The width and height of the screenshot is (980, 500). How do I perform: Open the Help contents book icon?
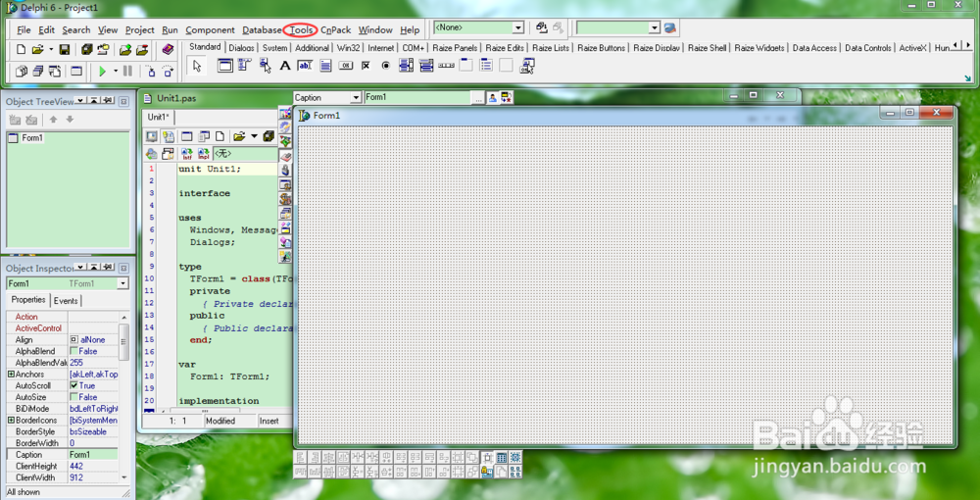click(x=168, y=49)
